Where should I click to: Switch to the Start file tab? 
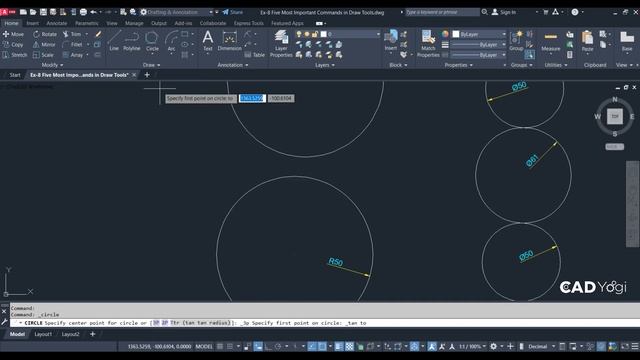[x=15, y=75]
